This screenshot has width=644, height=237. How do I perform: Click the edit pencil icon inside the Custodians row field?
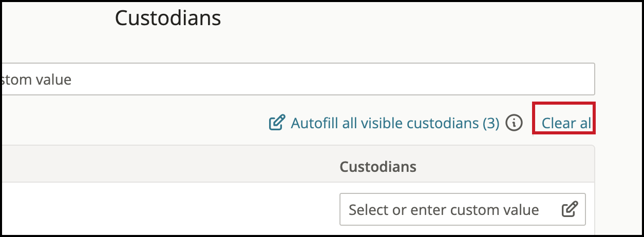point(570,209)
